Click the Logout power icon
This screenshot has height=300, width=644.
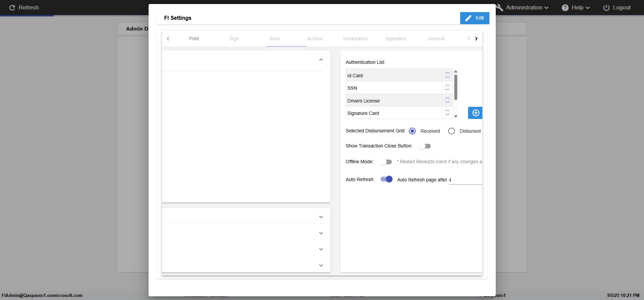(x=606, y=8)
